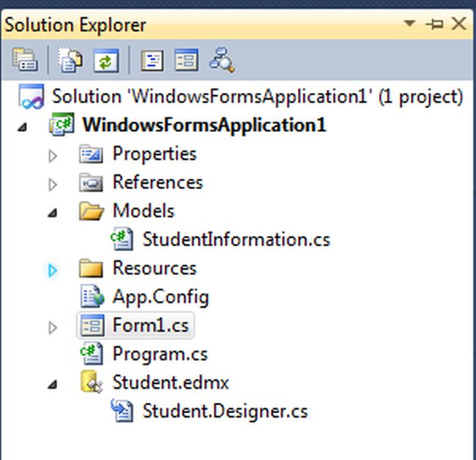Expand the References node arrow
Viewport: 476px width, 460px height.
click(x=52, y=184)
